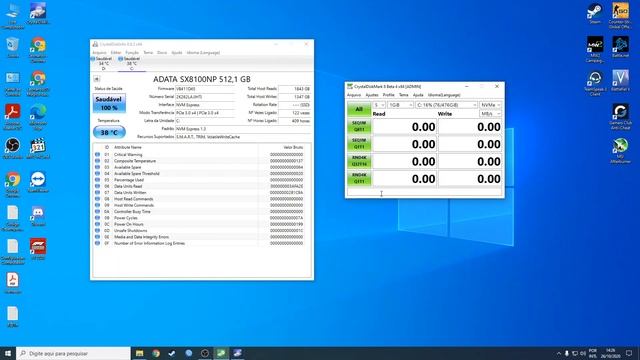Launch Steam from desktop
Viewport: 640px width, 360px height.
click(x=595, y=13)
